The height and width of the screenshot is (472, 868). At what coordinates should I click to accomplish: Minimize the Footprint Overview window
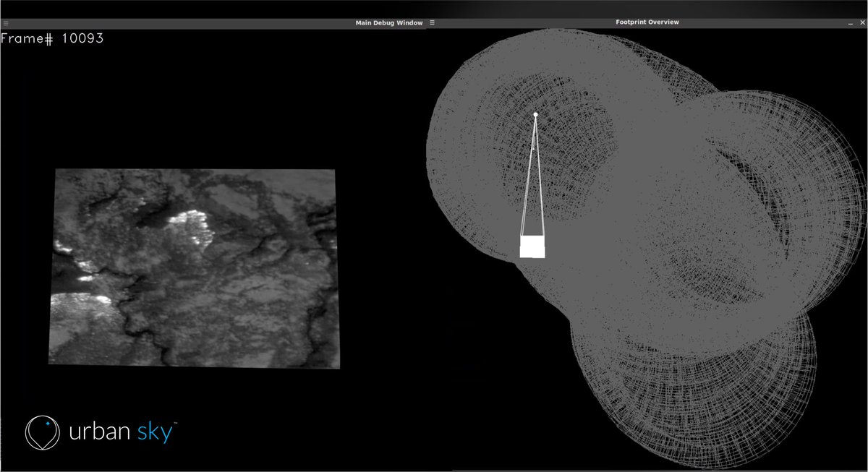click(851, 23)
